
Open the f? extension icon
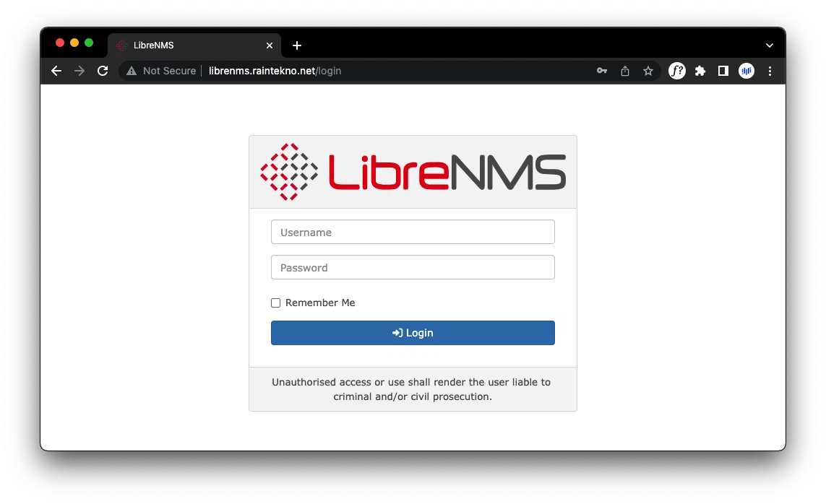click(676, 71)
